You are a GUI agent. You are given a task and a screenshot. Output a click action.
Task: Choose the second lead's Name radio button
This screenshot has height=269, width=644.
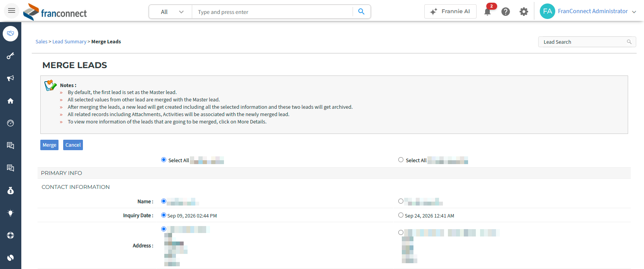[x=401, y=201]
